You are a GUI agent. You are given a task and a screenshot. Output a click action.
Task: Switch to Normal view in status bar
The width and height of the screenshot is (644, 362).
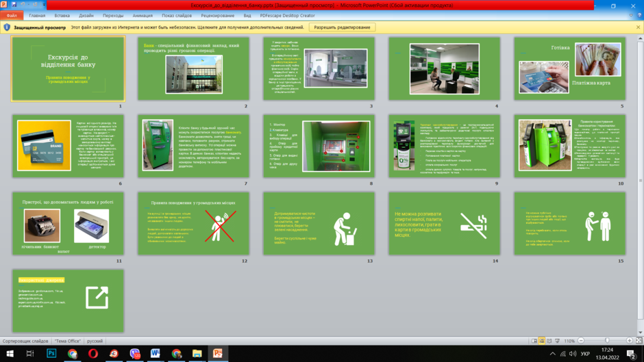(534, 341)
